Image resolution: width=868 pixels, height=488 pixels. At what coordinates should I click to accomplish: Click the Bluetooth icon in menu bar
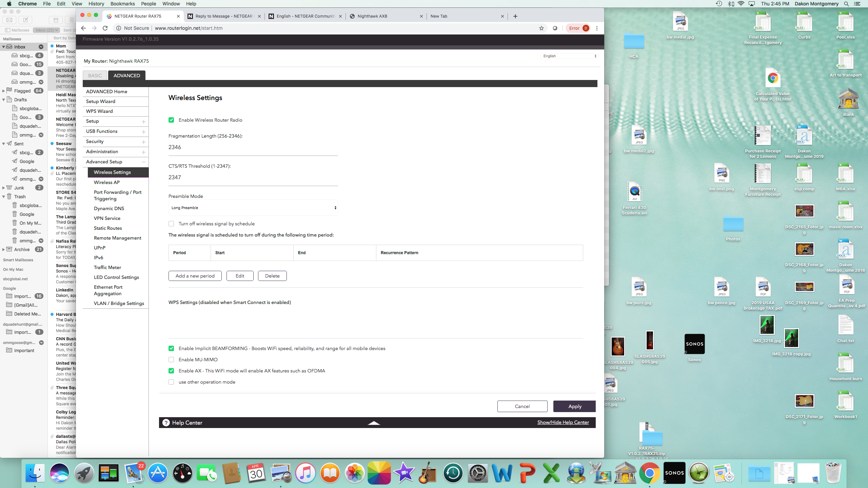pyautogui.click(x=730, y=4)
